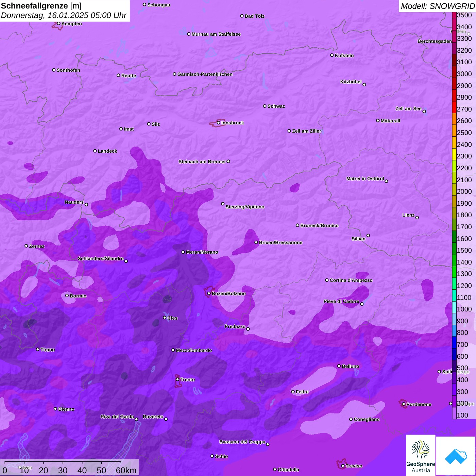Select the Feltre location dot
The height and width of the screenshot is (476, 476).
coord(293,392)
